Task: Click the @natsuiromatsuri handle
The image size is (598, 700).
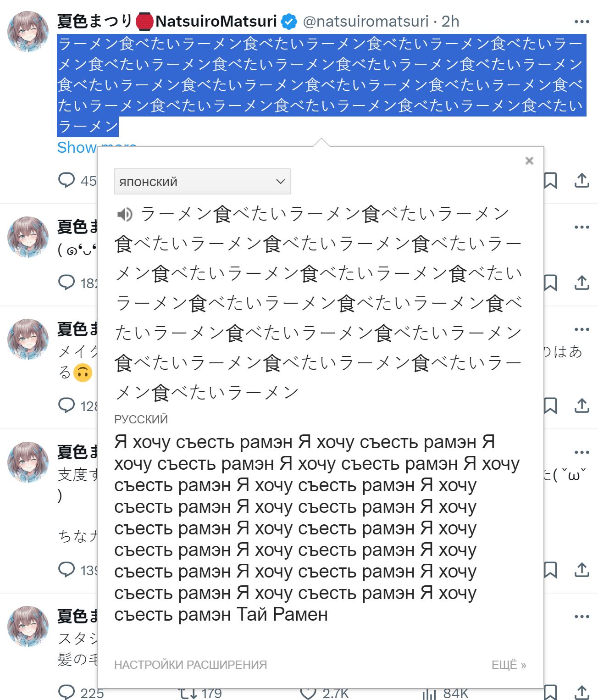Action: (x=365, y=21)
